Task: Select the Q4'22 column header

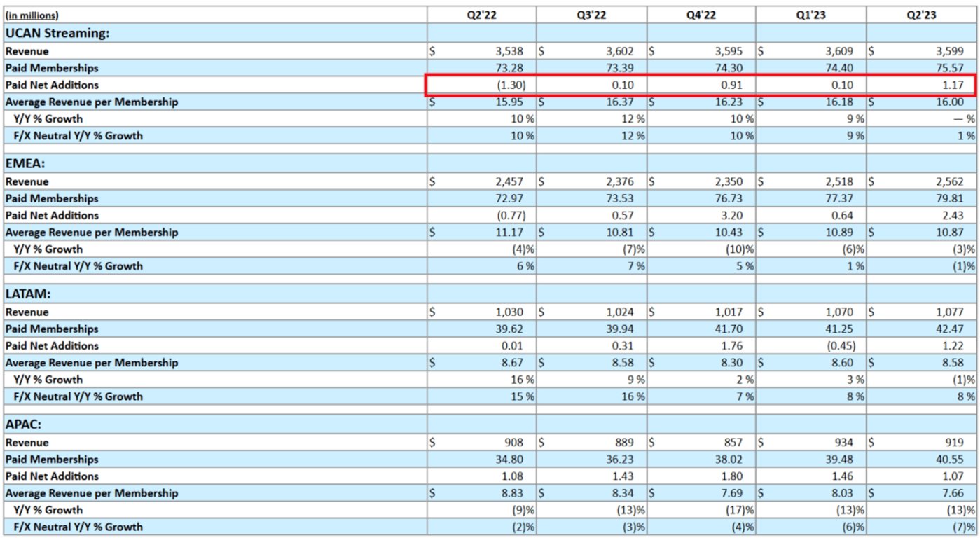Action: pos(701,15)
